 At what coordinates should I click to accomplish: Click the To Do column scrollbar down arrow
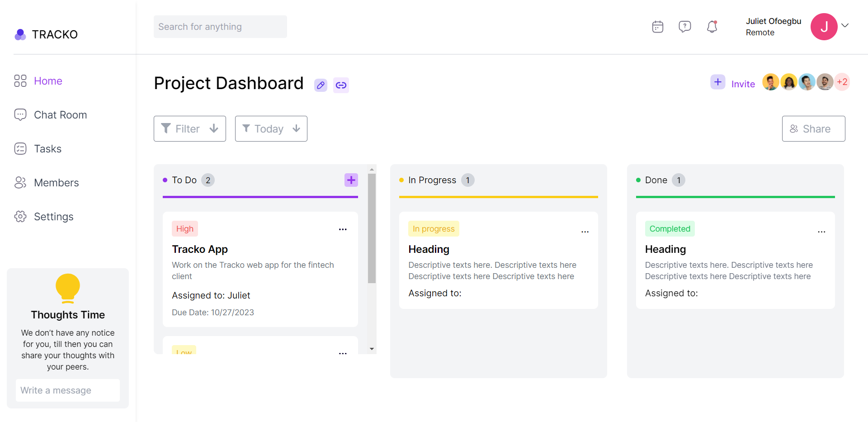point(372,349)
